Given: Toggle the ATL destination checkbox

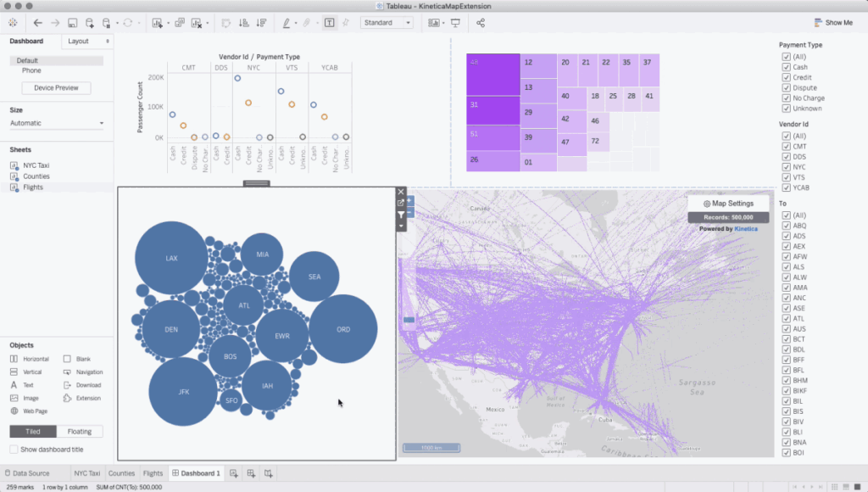Looking at the screenshot, I should tap(786, 319).
